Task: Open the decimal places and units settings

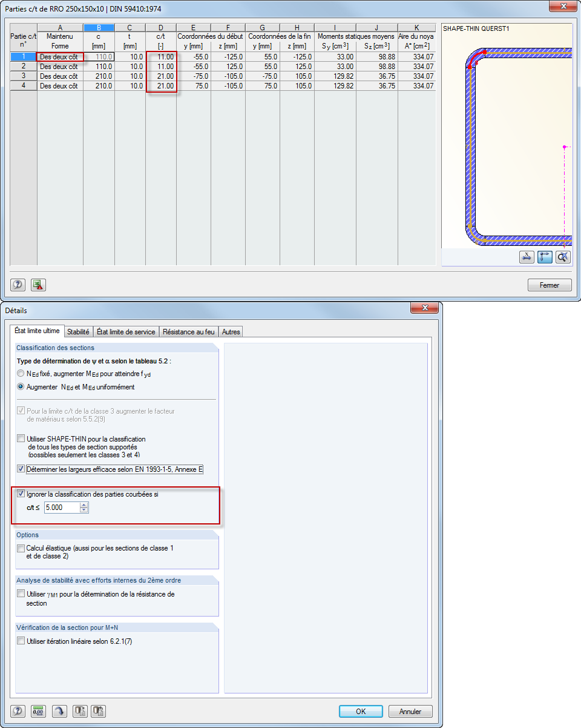Action: click(x=38, y=711)
